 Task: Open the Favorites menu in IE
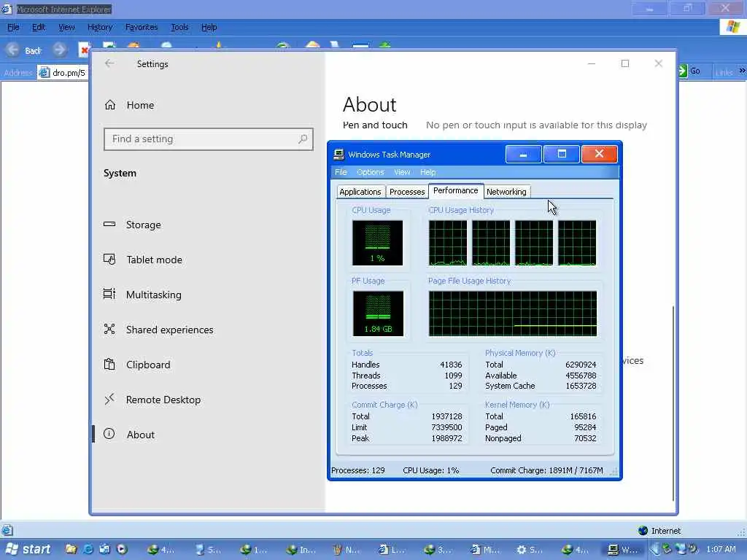[x=141, y=27]
